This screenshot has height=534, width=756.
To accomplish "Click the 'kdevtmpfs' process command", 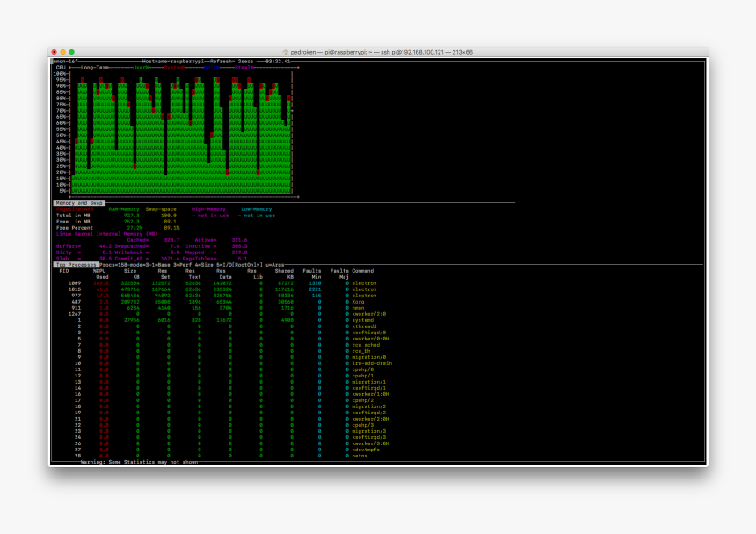I will (366, 450).
